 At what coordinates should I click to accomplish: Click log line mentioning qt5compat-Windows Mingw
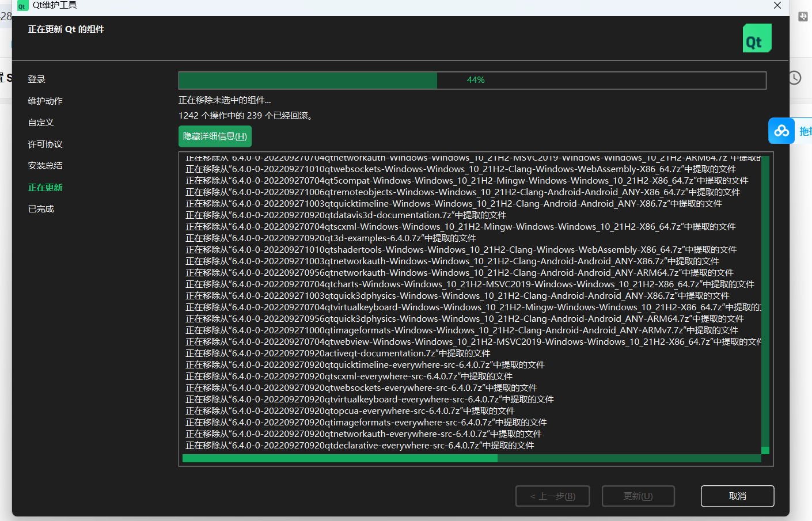click(467, 181)
